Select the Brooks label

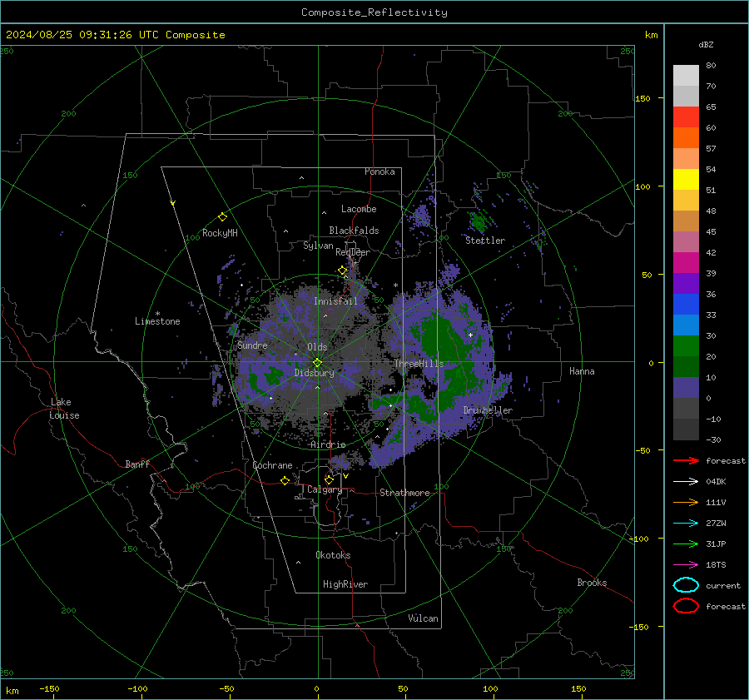[x=592, y=583]
